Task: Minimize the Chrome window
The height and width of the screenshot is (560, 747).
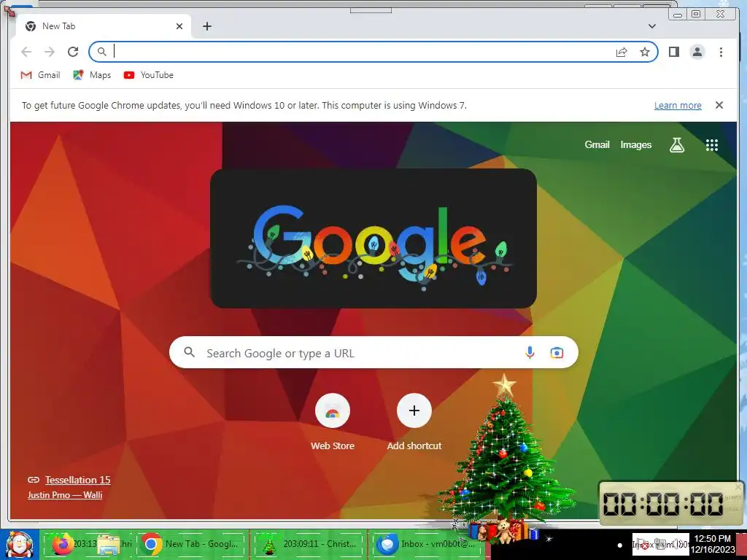Action: pos(678,15)
